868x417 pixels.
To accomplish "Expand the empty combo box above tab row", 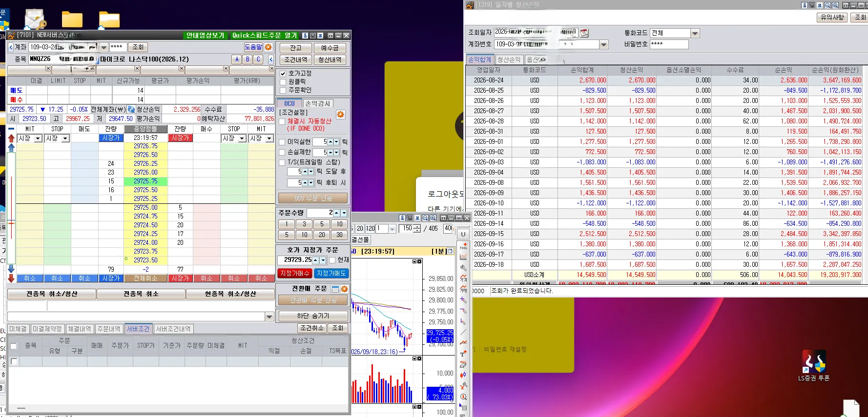I will coord(269,317).
